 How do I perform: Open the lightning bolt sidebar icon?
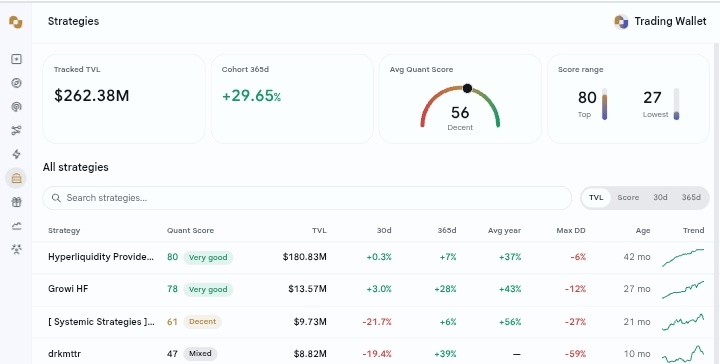coord(17,154)
